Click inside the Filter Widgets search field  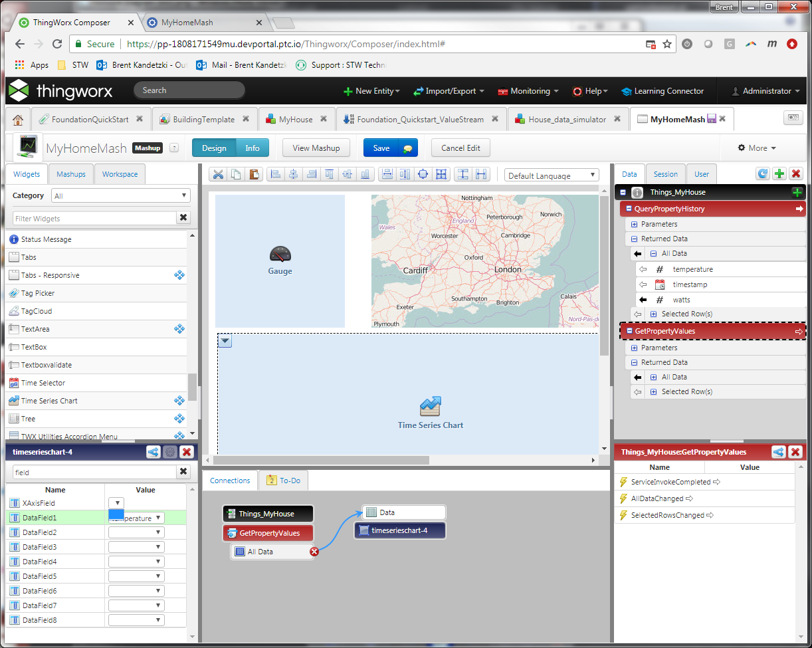pos(93,217)
